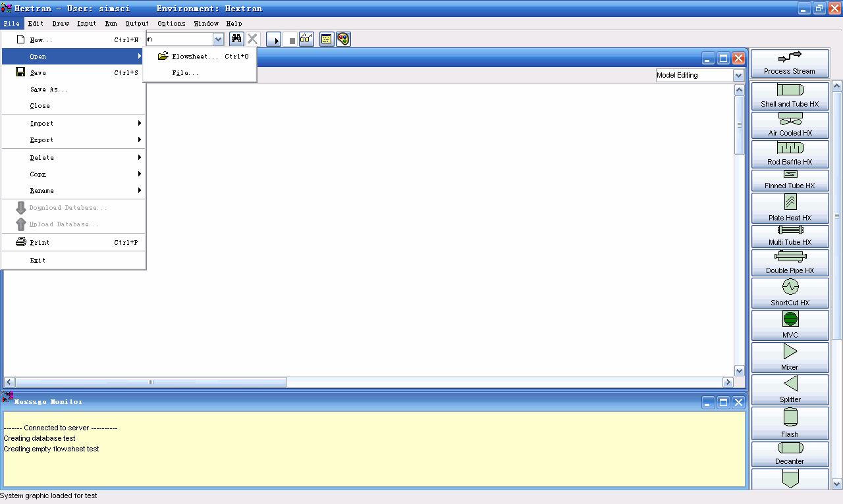Minimize the Message Monitor panel
This screenshot has width=843, height=504.
709,403
